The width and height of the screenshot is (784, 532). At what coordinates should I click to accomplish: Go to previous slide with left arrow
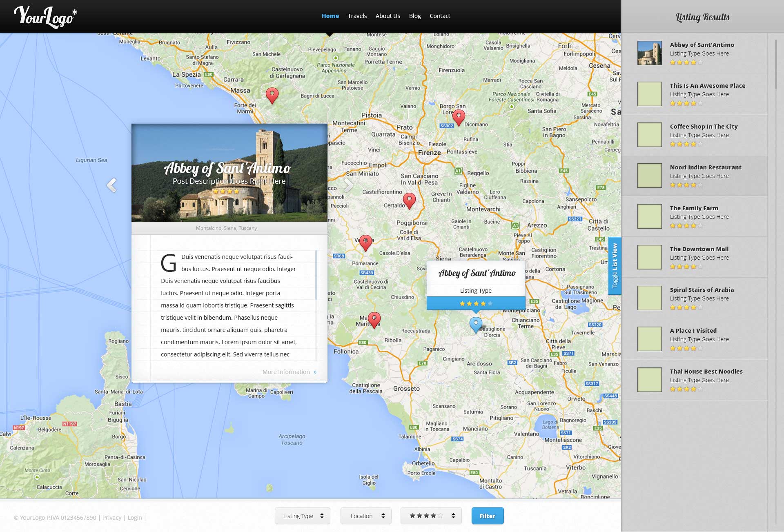pyautogui.click(x=111, y=185)
